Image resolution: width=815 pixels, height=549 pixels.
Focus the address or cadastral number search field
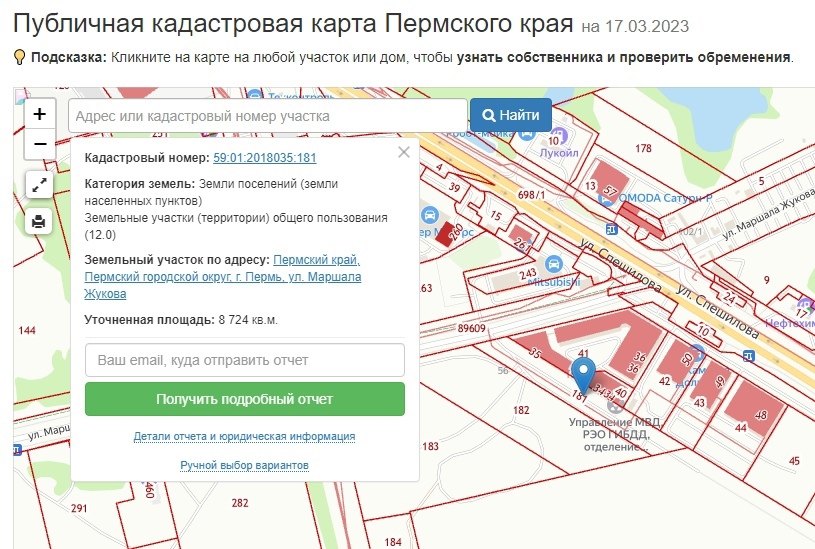(x=268, y=116)
